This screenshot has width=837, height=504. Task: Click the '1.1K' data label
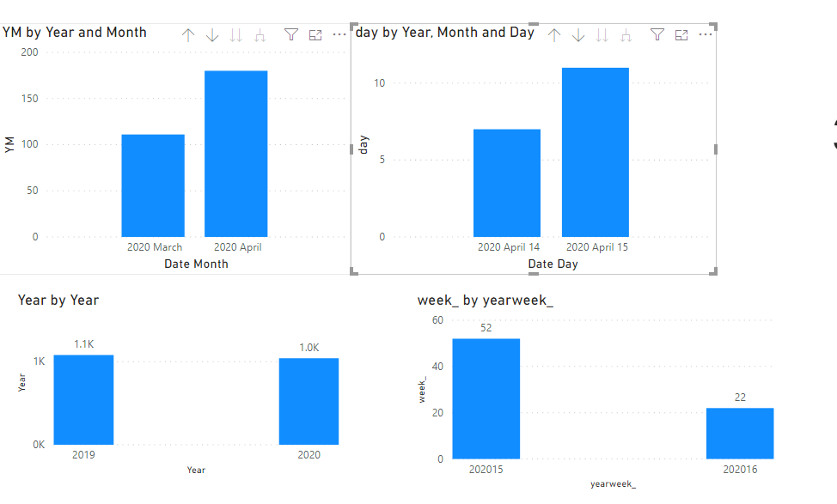[x=84, y=344]
